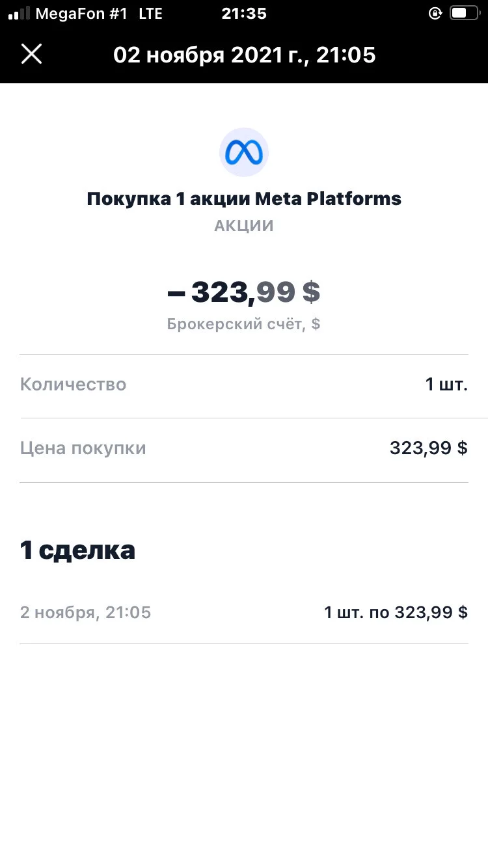Tap 1 шт. по 323,99 $ deal detail

396,612
